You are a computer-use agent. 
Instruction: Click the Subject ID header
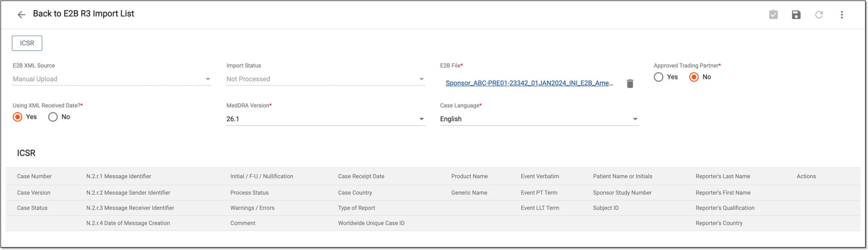point(606,208)
